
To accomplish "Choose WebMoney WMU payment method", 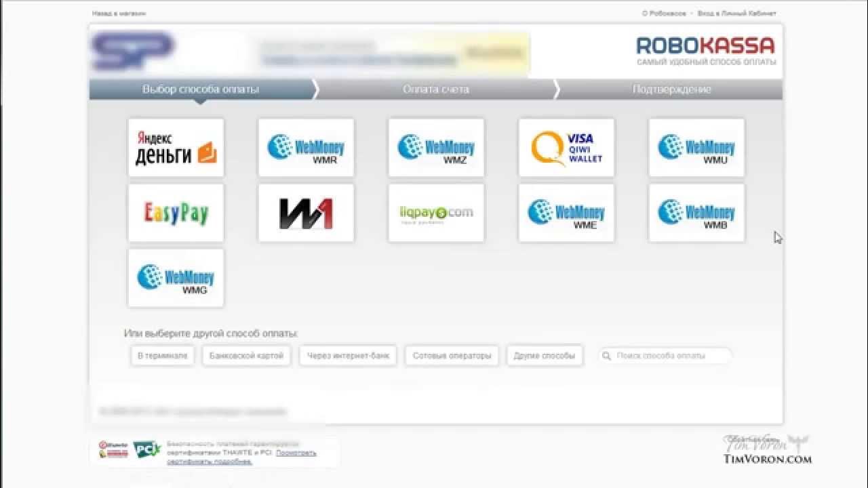I will point(696,148).
